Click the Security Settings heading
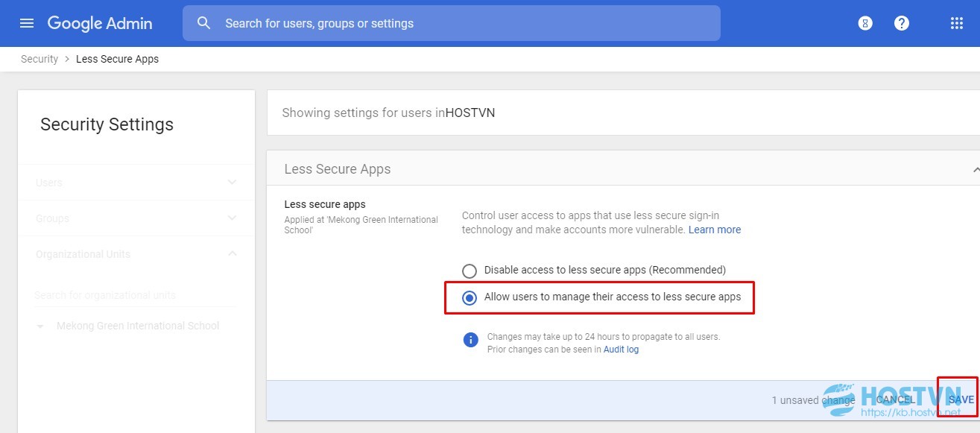 [107, 124]
